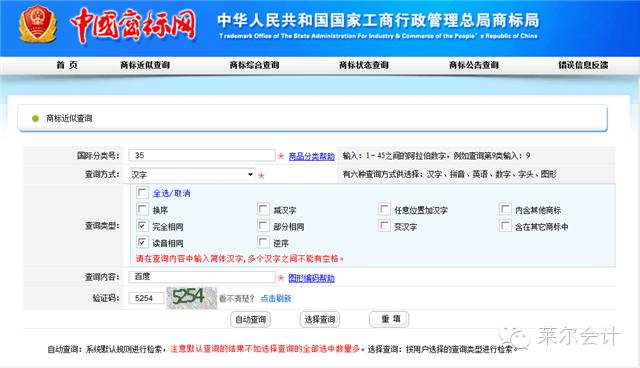The width and height of the screenshot is (640, 368).
Task: Click the hint text 输入：1-45之间的阿拉伯数字
Action: pyautogui.click(x=436, y=156)
